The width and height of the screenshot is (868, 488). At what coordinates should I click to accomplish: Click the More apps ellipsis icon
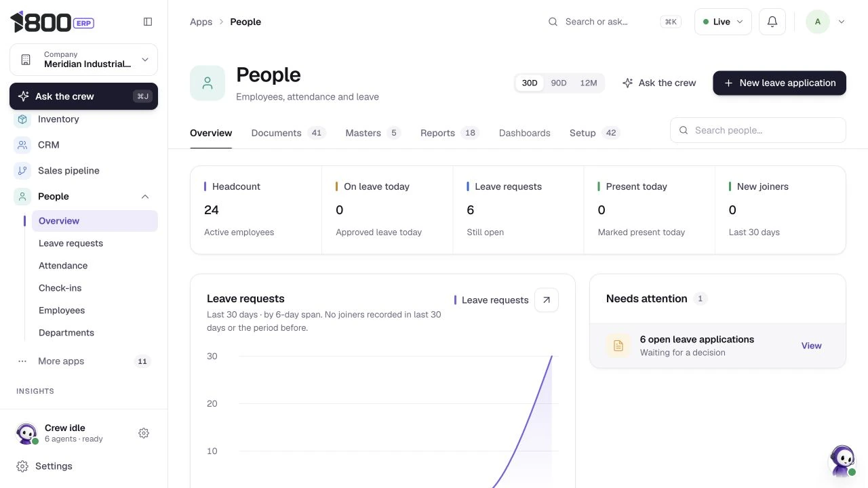22,361
